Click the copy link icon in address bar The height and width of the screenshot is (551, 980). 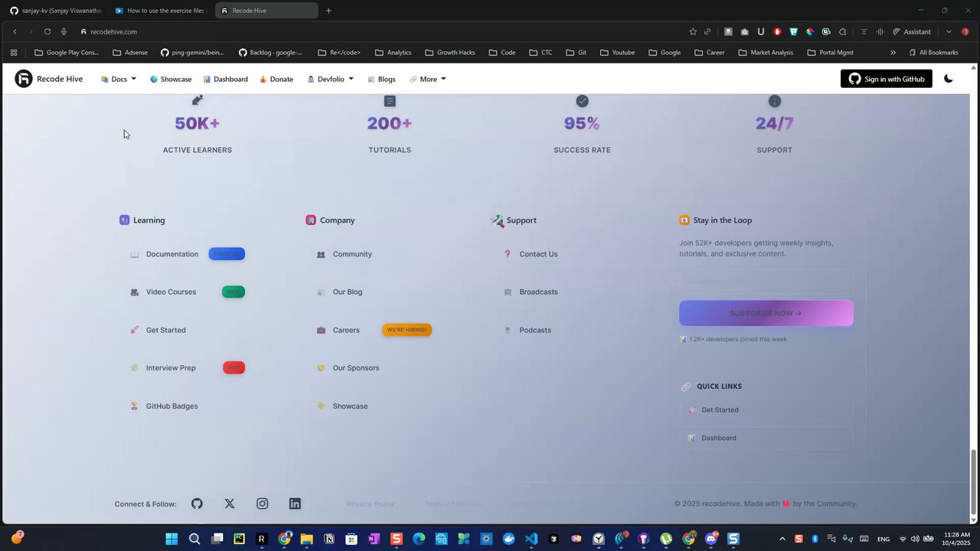pyautogui.click(x=707, y=31)
